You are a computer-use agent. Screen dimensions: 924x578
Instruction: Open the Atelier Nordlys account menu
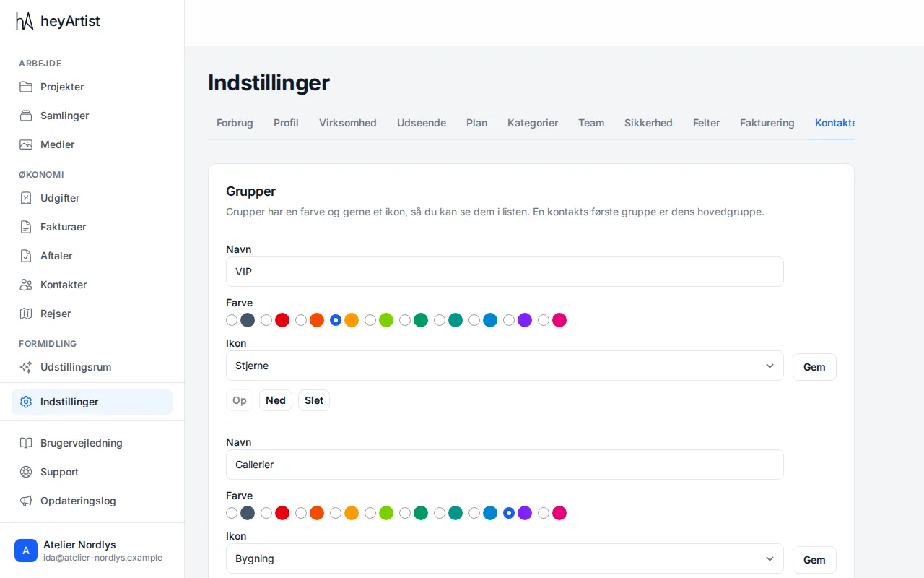[x=92, y=551]
